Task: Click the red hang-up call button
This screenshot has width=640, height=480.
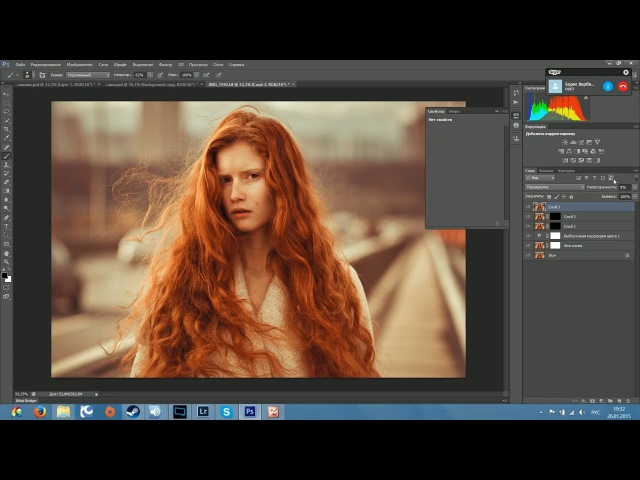Action: (623, 86)
